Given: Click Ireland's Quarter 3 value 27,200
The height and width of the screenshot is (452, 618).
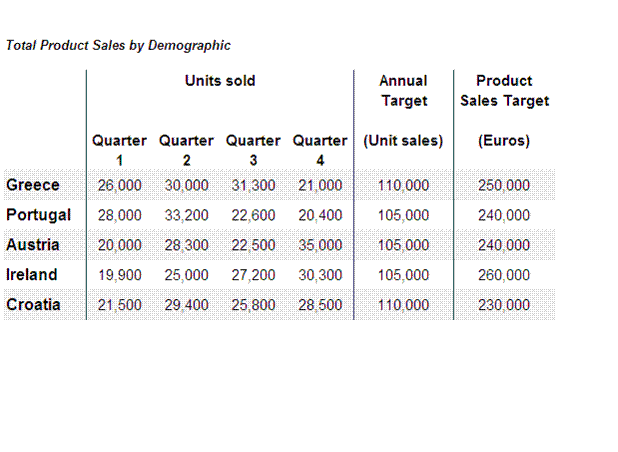Looking at the screenshot, I should click(x=253, y=275).
